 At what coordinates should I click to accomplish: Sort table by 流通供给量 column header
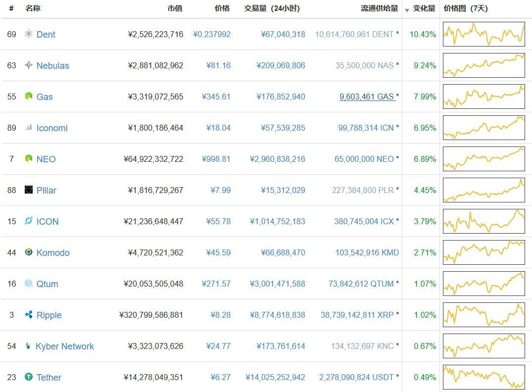tap(379, 8)
